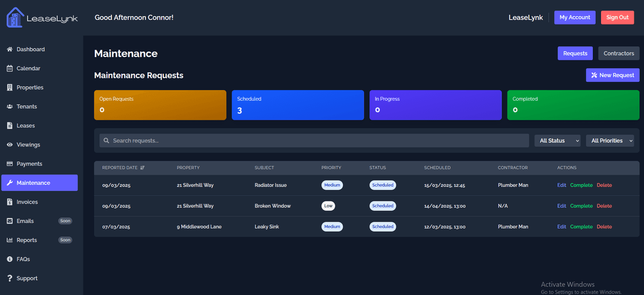Click the Open Requests summary card

[x=160, y=105]
